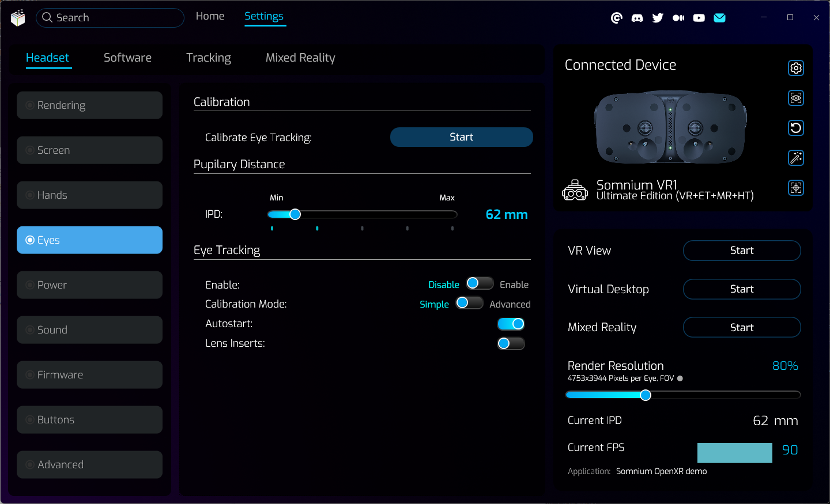
Task: Switch to the Tracking tab
Action: (209, 58)
